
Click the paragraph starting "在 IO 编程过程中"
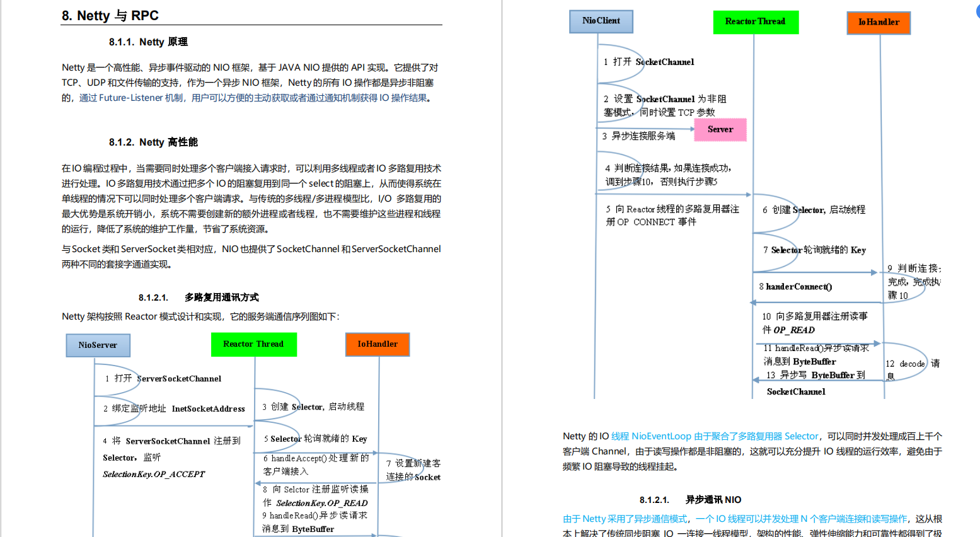coord(251,199)
